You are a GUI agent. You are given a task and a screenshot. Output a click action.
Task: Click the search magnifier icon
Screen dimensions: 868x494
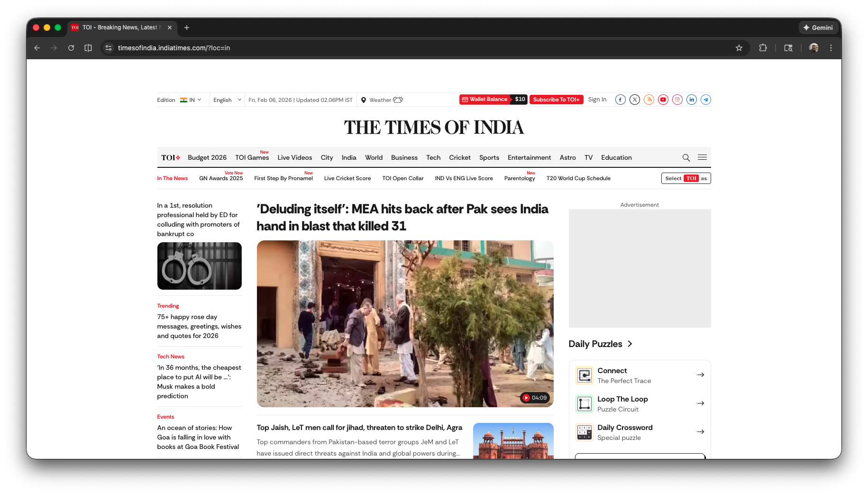[686, 157]
